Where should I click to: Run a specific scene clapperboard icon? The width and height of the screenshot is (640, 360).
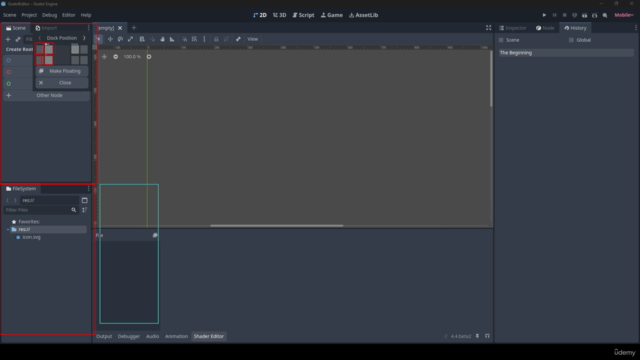tap(595, 15)
